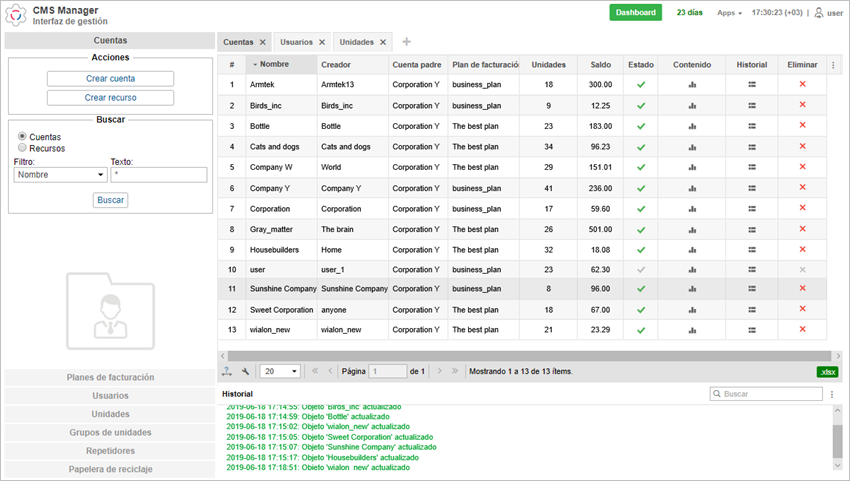The width and height of the screenshot is (850, 481).
Task: Toggle the green Estado checkmark for Bottle
Action: (x=641, y=126)
